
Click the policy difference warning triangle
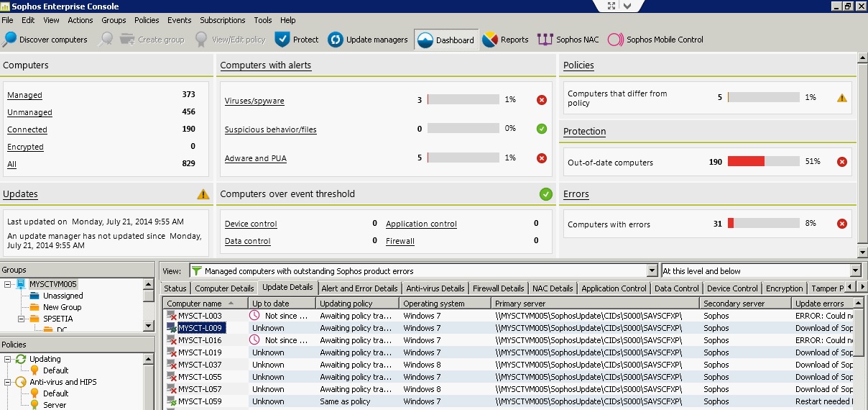[x=842, y=98]
